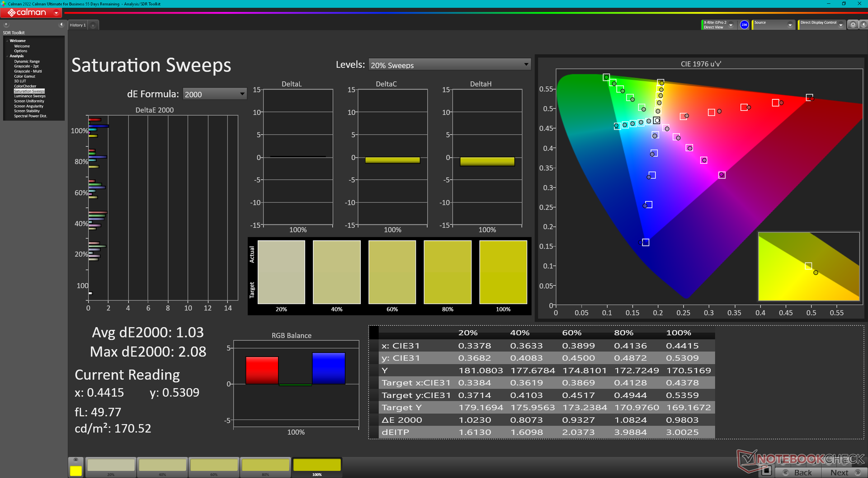Viewport: 868px width, 478px height.
Task: Select the 40% swatch in the bottom strip
Action: pos(162,467)
